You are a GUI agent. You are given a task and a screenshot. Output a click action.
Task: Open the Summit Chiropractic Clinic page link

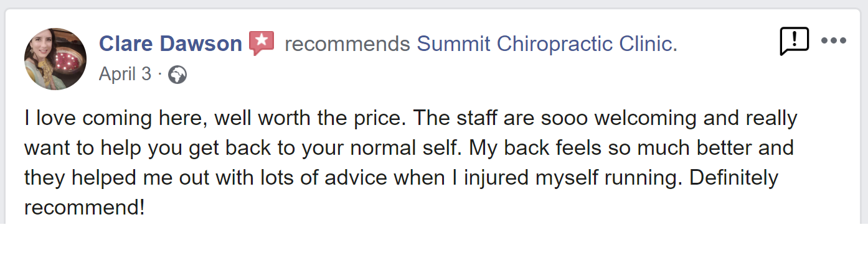pos(546,44)
